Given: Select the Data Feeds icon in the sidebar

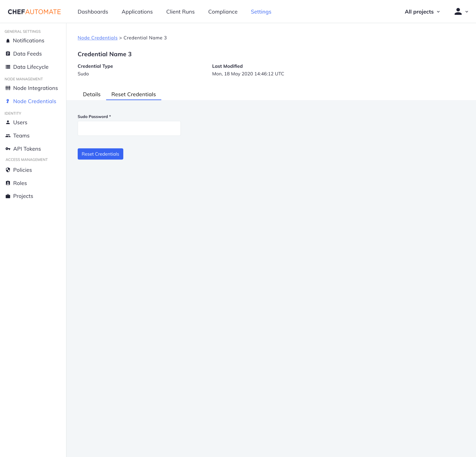Looking at the screenshot, I should point(8,53).
